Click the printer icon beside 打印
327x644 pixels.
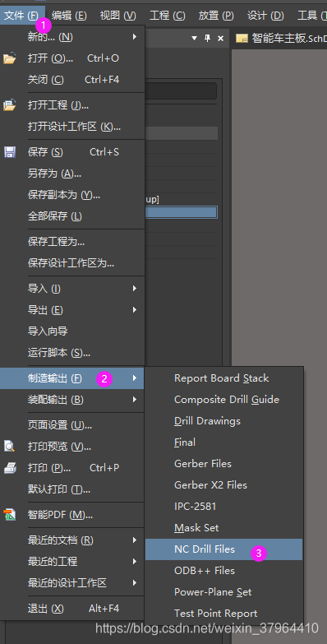pyautogui.click(x=9, y=467)
